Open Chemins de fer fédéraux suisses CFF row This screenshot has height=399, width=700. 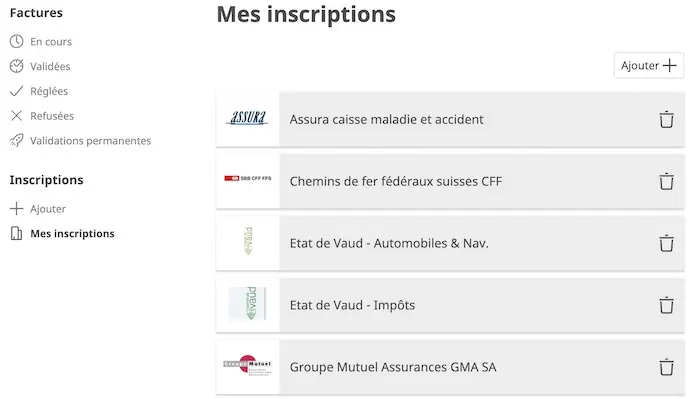click(450, 181)
